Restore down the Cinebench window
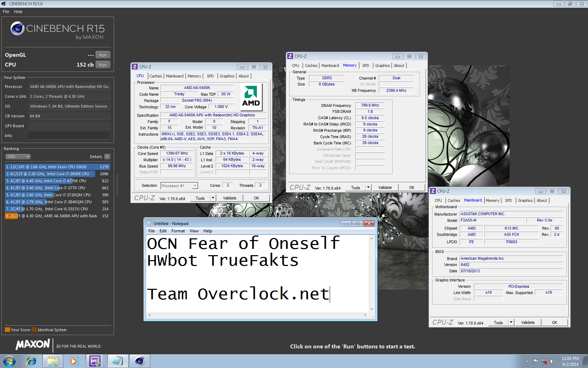 pyautogui.click(x=570, y=4)
